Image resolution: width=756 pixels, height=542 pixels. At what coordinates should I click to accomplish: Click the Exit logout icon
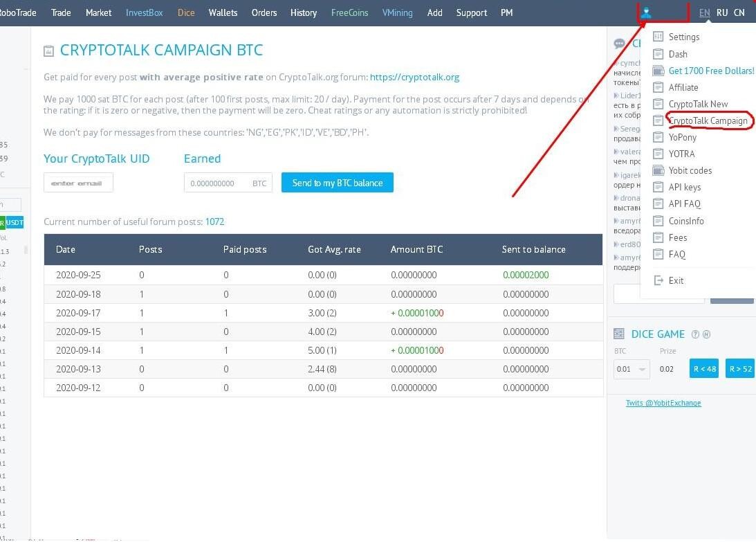coord(658,280)
